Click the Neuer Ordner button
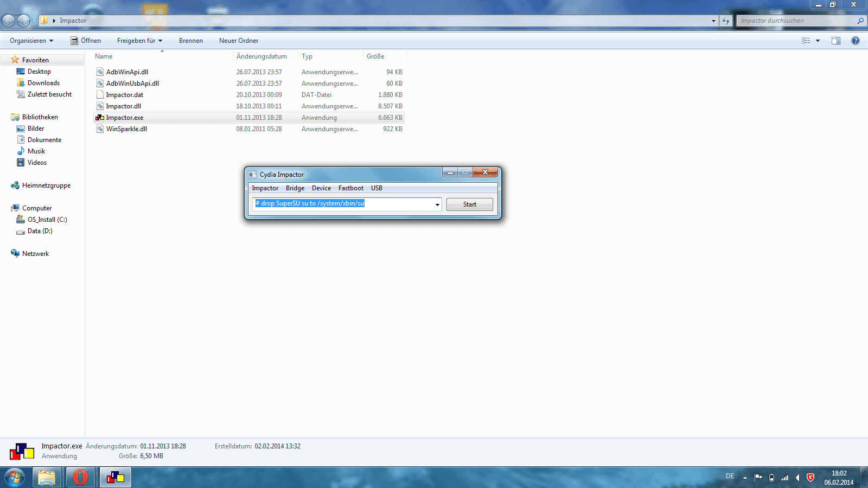The height and width of the screenshot is (488, 868). [239, 41]
